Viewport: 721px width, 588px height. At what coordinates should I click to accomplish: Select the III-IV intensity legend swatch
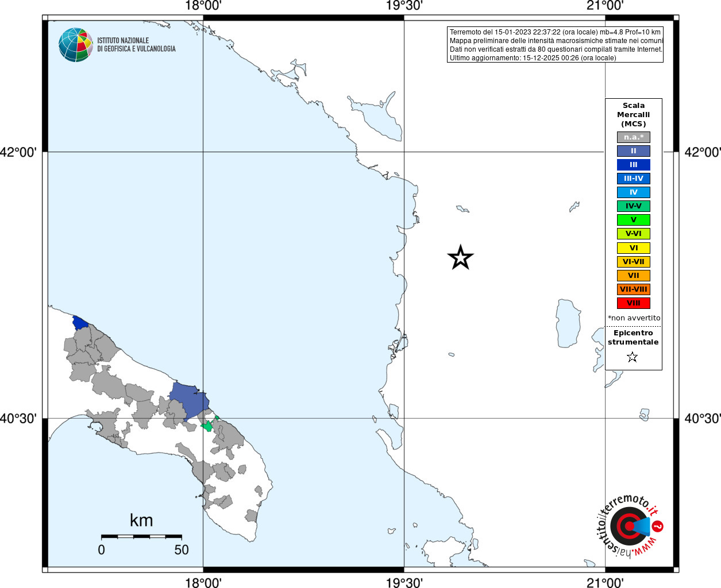(x=634, y=179)
